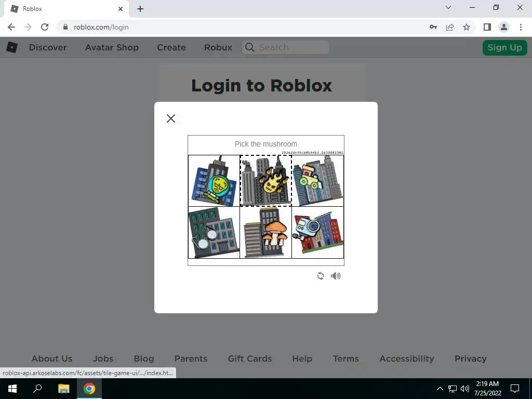
Task: Open the saved passwords key icon
Action: pyautogui.click(x=433, y=27)
